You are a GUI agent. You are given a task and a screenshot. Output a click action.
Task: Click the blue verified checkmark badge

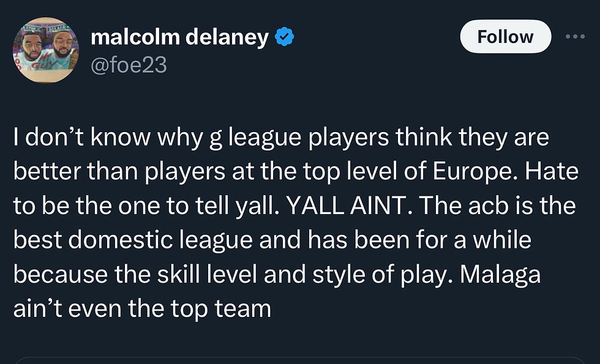coord(284,38)
